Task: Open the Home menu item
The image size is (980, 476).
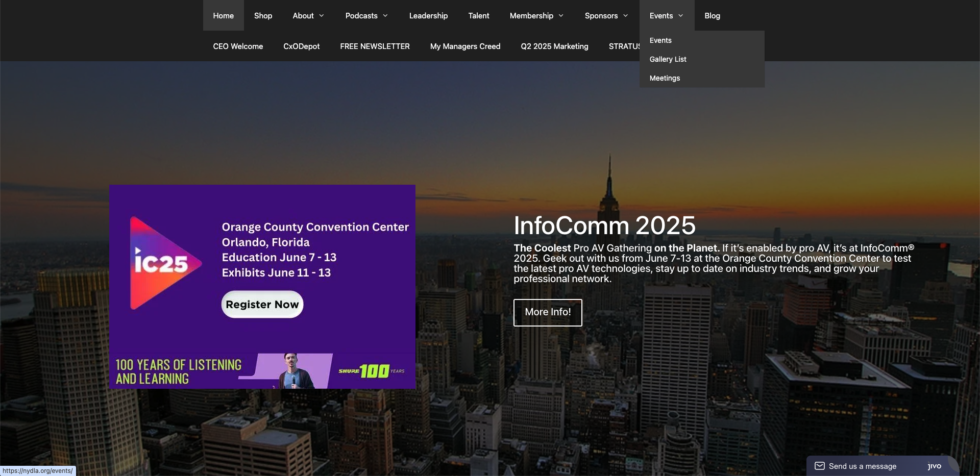Action: click(x=223, y=15)
